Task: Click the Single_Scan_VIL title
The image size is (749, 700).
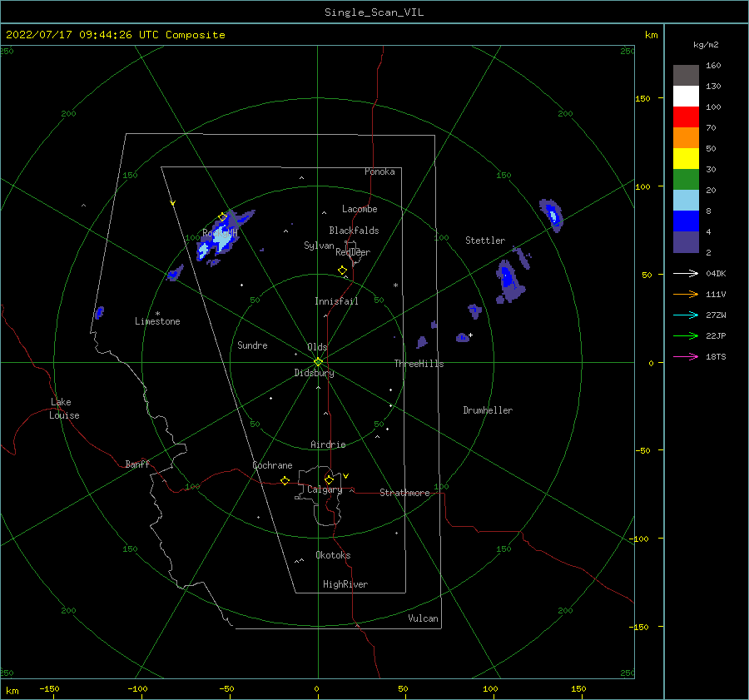Action: click(374, 12)
